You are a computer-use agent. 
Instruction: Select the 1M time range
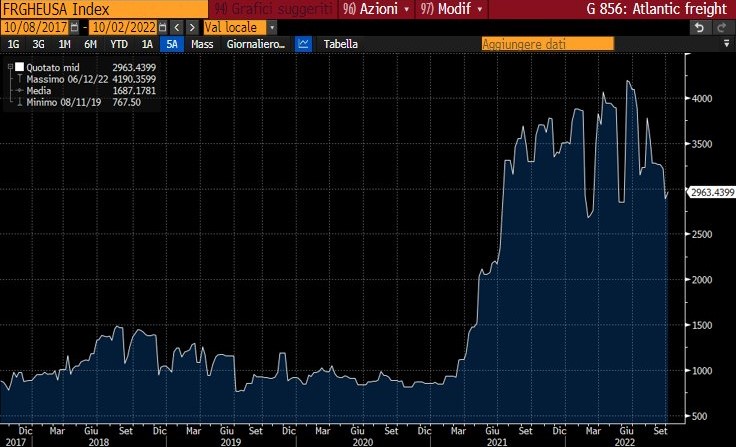[64, 44]
